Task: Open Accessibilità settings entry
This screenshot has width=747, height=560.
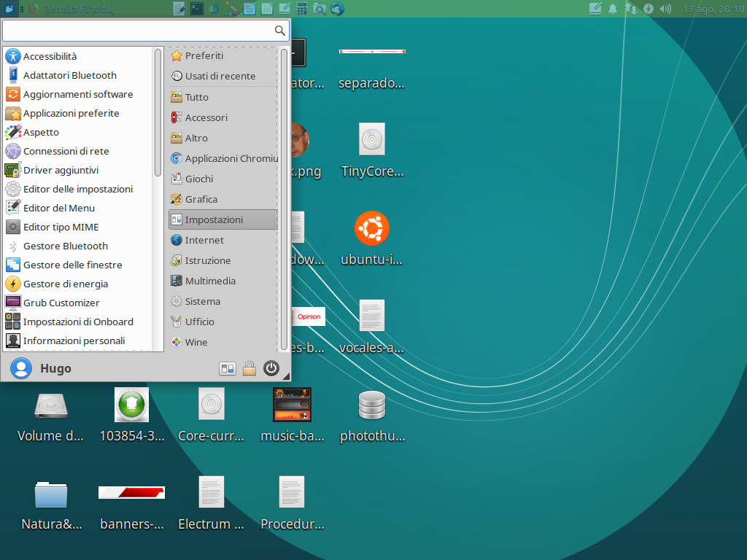Action: (x=77, y=56)
